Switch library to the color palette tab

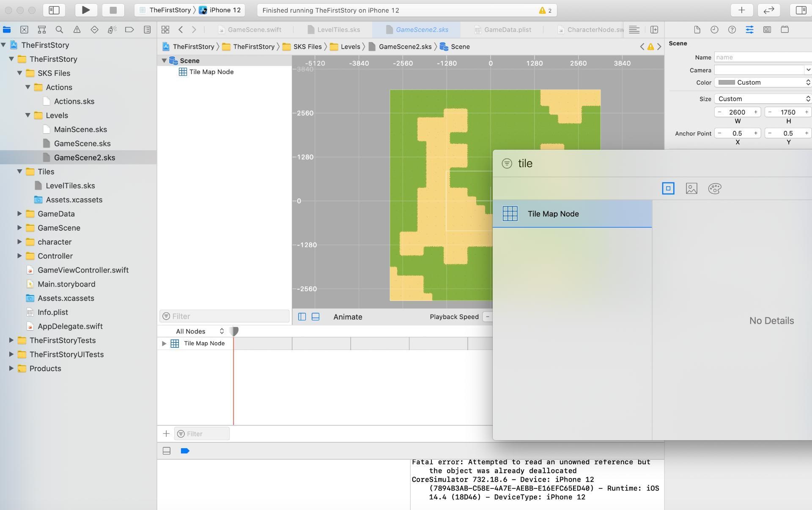[715, 188]
